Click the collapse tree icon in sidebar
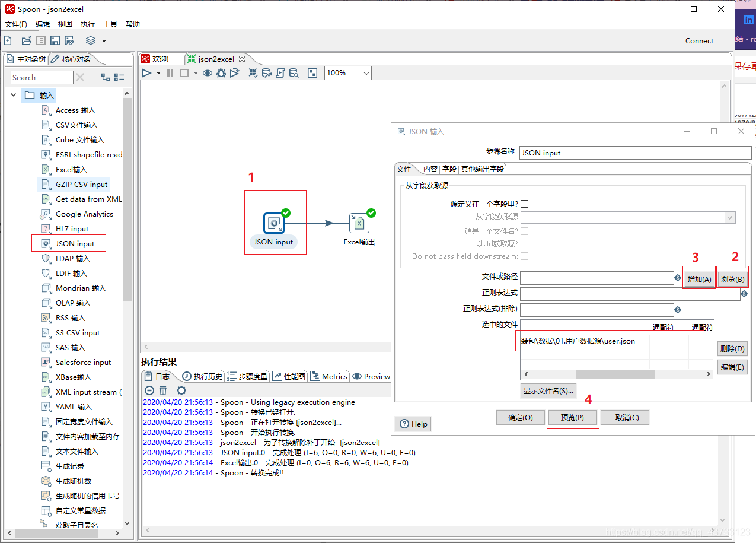Image resolution: width=756 pixels, height=543 pixels. [119, 77]
